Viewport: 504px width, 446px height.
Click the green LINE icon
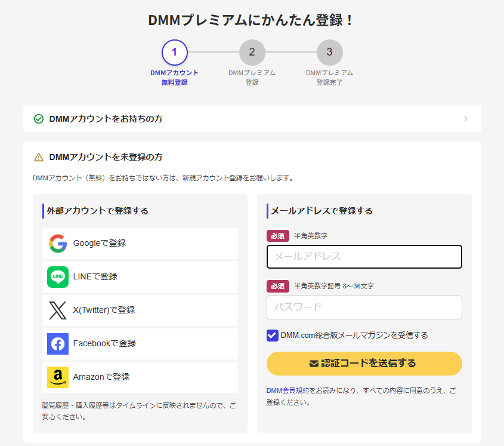pyautogui.click(x=58, y=277)
